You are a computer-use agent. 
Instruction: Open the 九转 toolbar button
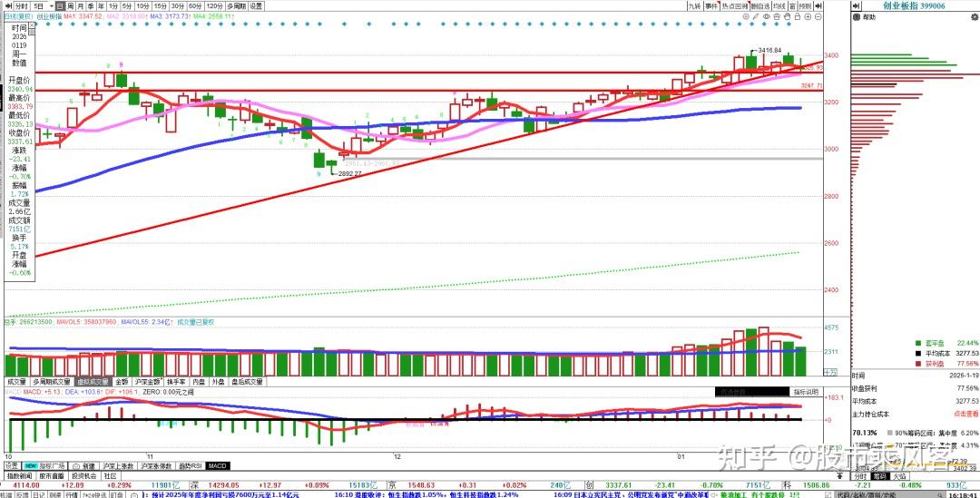(693, 5)
